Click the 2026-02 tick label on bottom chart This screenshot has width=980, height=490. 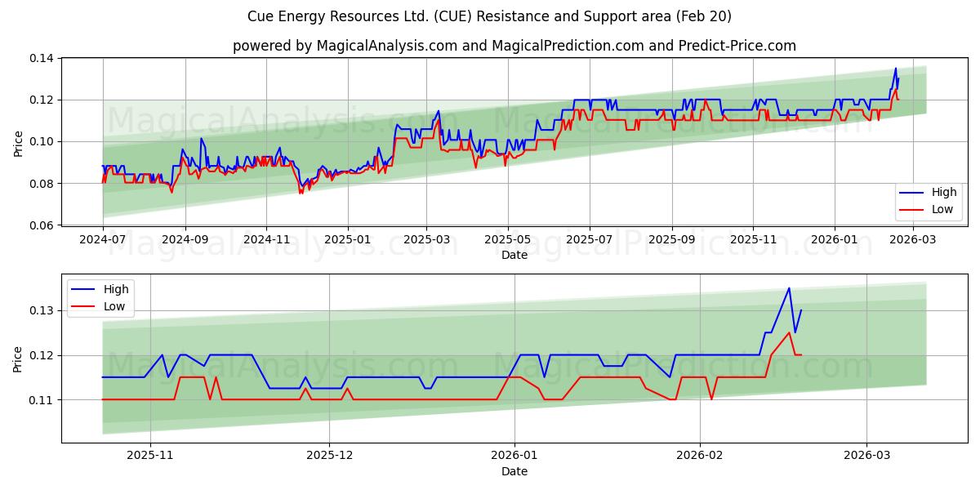pos(700,457)
